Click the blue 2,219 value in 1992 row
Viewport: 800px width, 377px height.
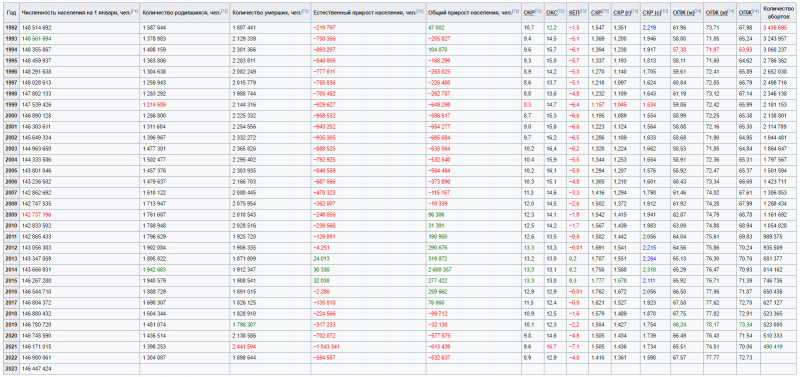tap(649, 28)
